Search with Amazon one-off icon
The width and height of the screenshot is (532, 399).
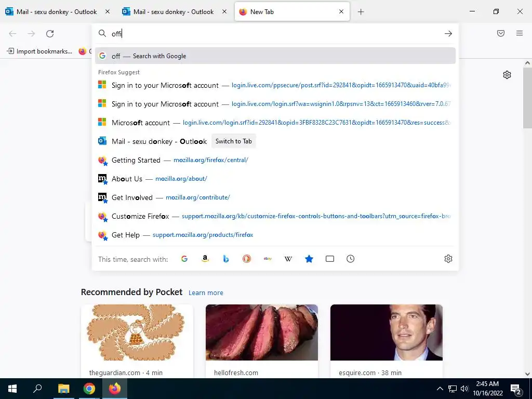click(205, 259)
